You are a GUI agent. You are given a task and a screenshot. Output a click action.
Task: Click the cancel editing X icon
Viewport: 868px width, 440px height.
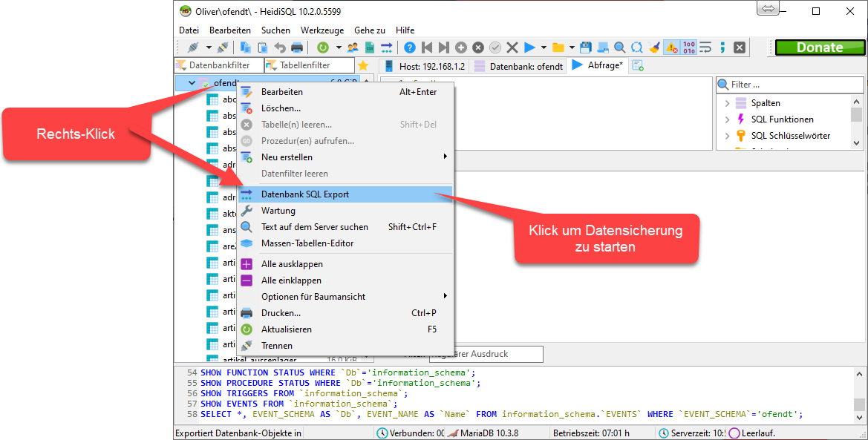[512, 47]
